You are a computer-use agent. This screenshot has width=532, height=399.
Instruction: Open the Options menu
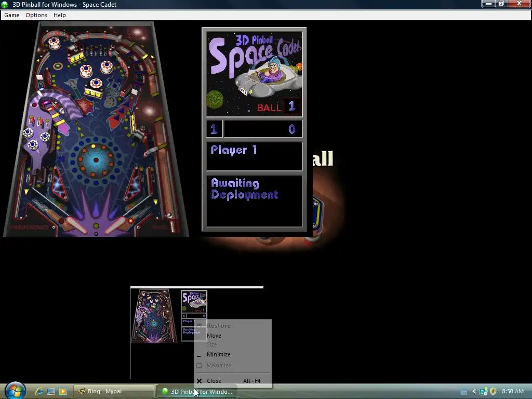tap(36, 15)
